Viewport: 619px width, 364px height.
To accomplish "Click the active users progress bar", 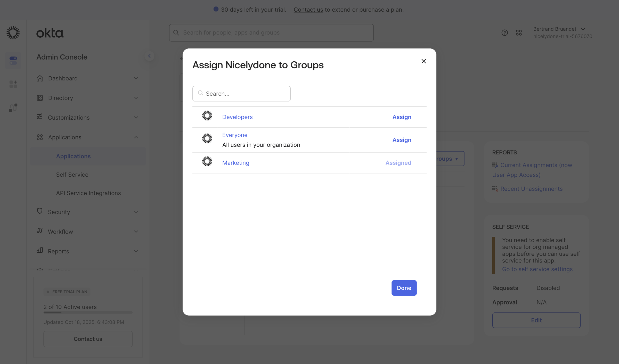I will (x=88, y=312).
